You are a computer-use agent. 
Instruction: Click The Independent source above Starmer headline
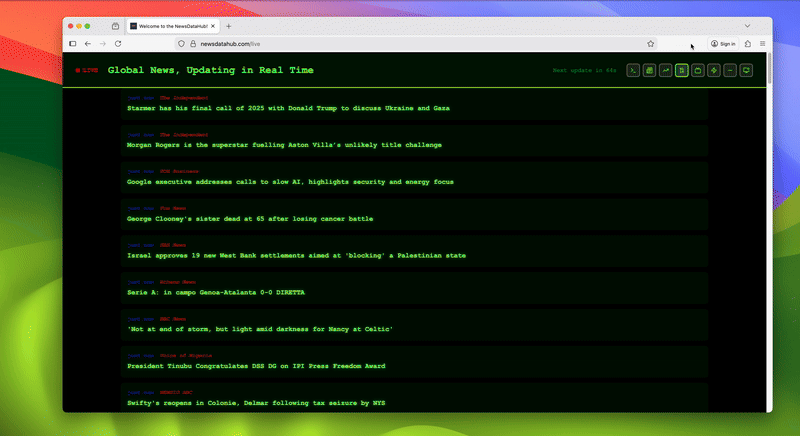[184, 98]
